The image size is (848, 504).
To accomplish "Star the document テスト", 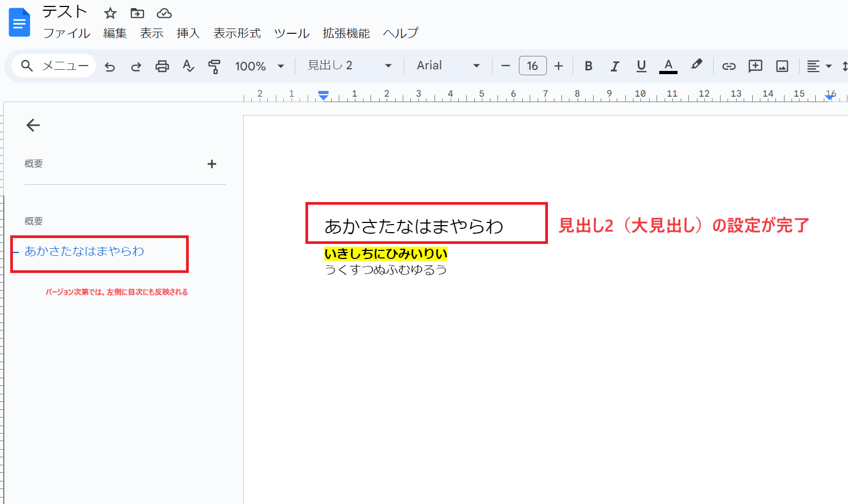I will pos(110,13).
